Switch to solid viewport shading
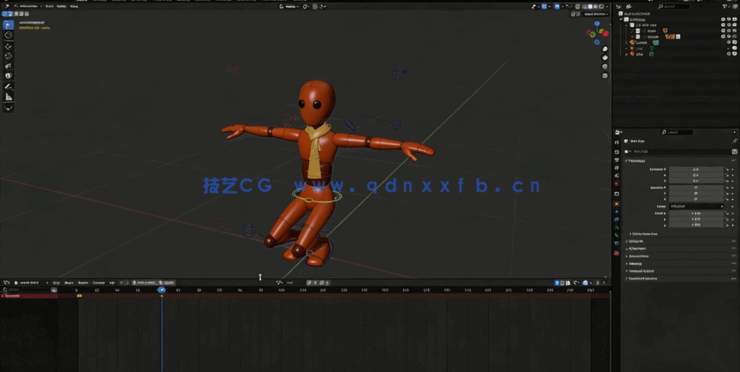Viewport: 740px width, 372px height. [590, 7]
